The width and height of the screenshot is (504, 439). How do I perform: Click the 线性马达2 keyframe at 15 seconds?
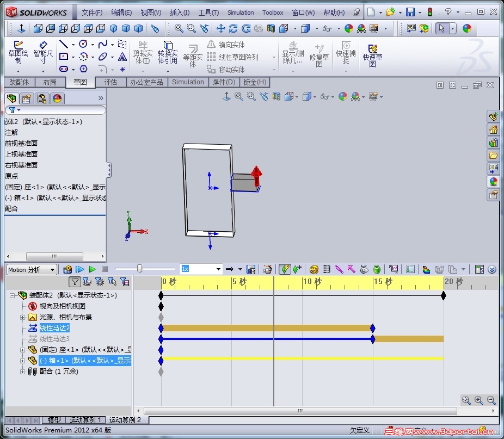(373, 328)
